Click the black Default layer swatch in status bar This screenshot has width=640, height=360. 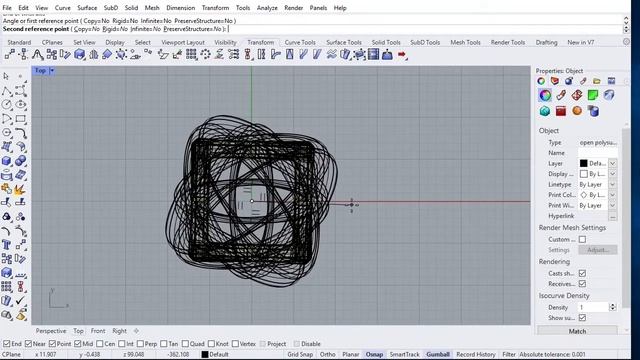tap(205, 354)
